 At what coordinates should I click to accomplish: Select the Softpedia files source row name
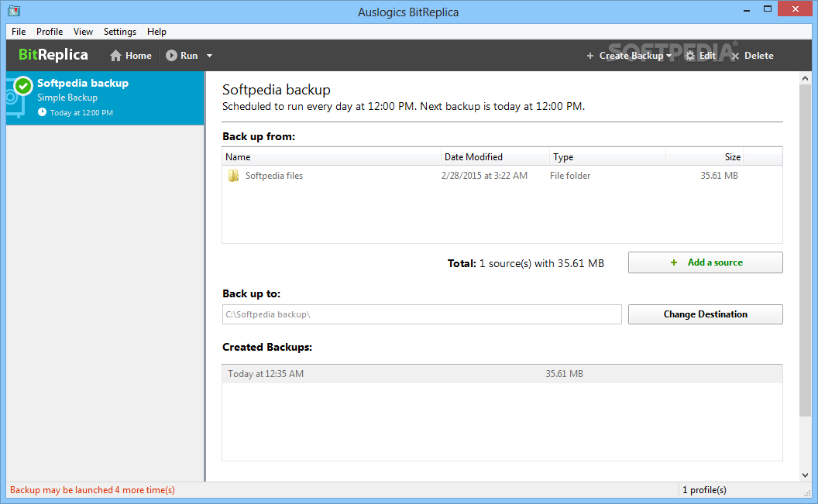pos(274,176)
